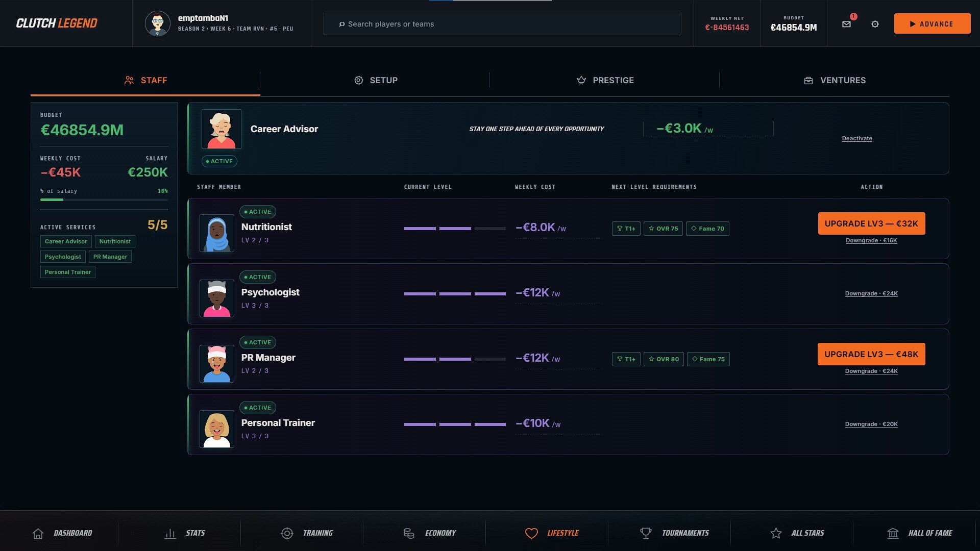Open Economy section in bottom bar
Image resolution: width=980 pixels, height=551 pixels.
(429, 533)
